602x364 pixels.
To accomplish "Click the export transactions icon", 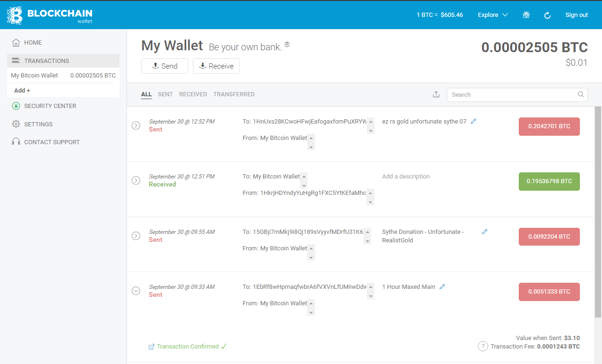I will coord(436,94).
